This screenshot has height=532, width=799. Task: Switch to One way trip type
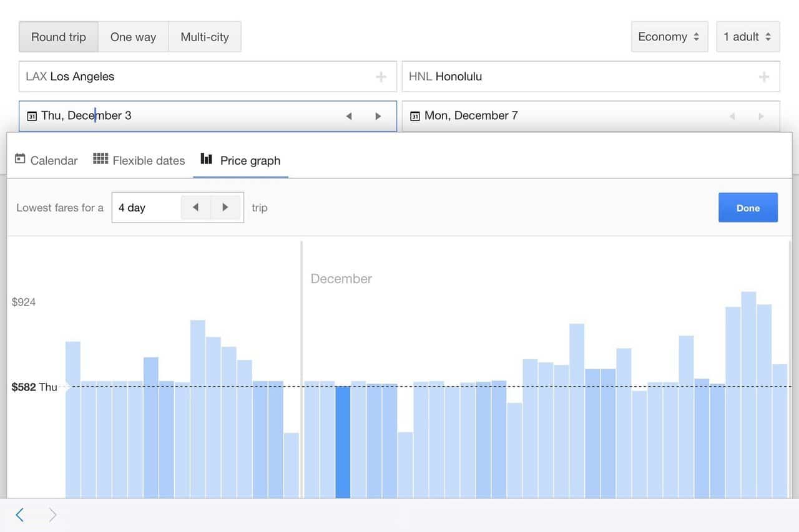click(x=133, y=37)
